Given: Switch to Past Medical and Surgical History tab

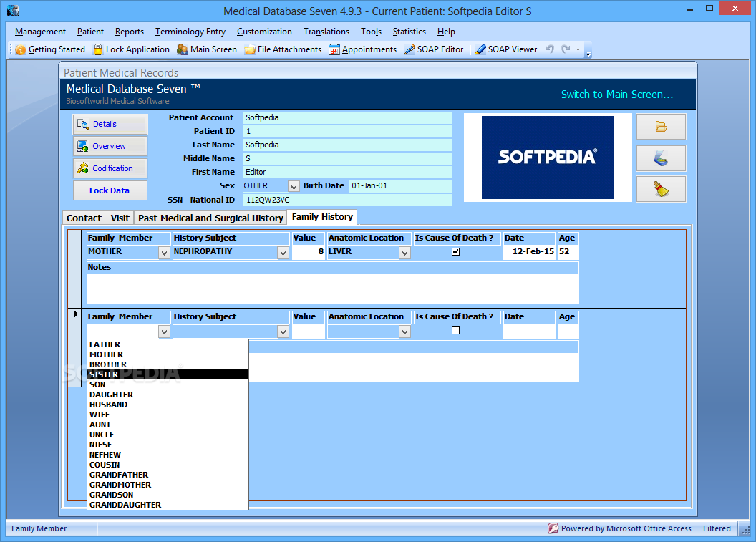Looking at the screenshot, I should click(x=210, y=218).
